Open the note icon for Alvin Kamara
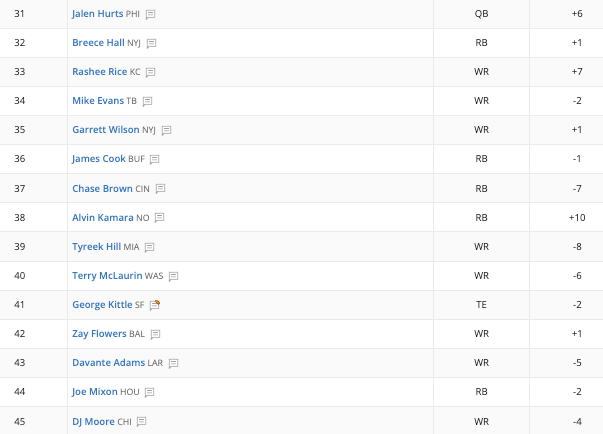Viewport: 603px width, 434px height. coord(159,218)
